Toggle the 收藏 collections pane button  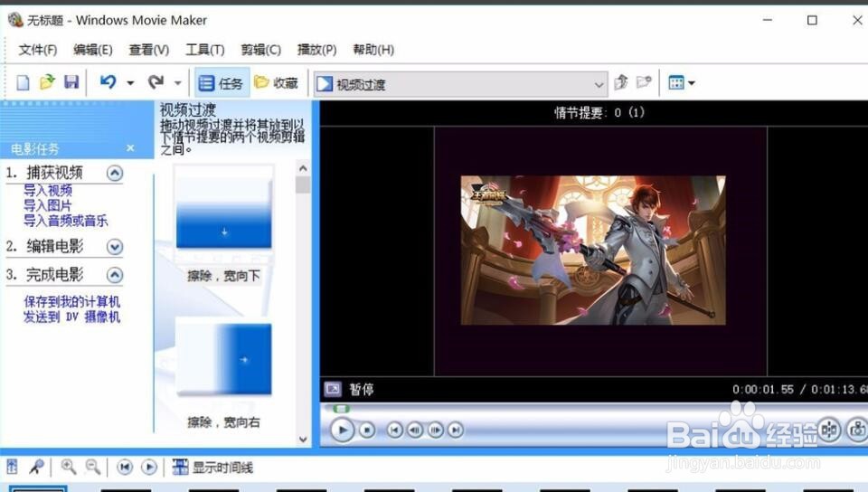277,83
